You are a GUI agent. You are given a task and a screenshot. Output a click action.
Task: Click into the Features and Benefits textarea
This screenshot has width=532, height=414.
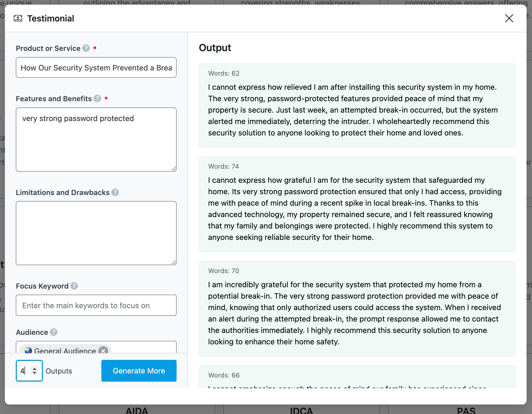(96, 140)
